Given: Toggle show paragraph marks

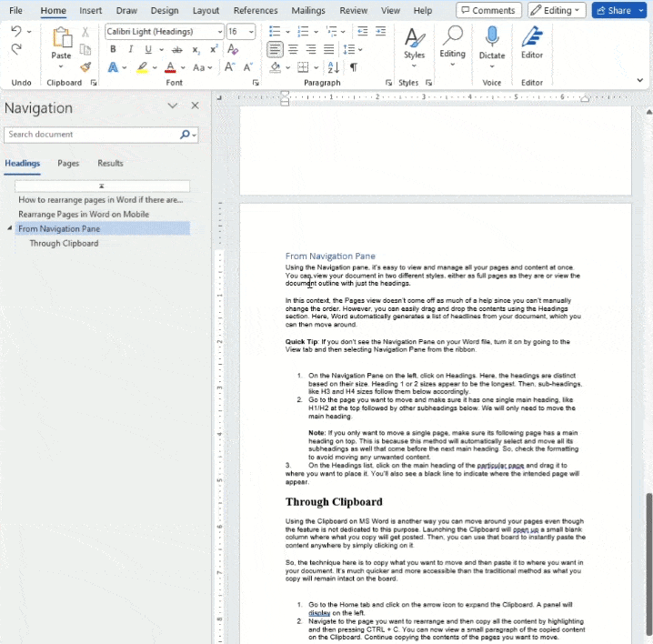Looking at the screenshot, I should coord(354,67).
